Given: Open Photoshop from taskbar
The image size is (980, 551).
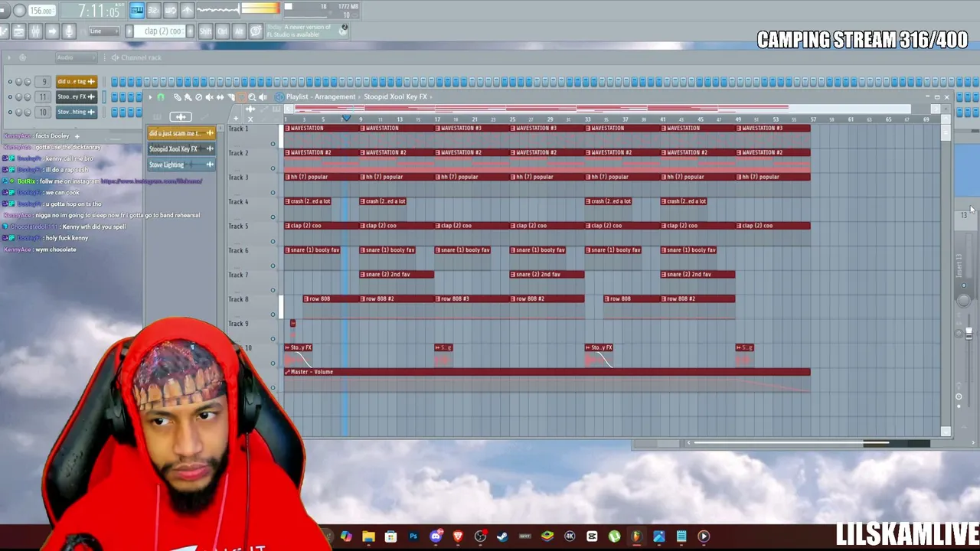Looking at the screenshot, I should coord(413,536).
